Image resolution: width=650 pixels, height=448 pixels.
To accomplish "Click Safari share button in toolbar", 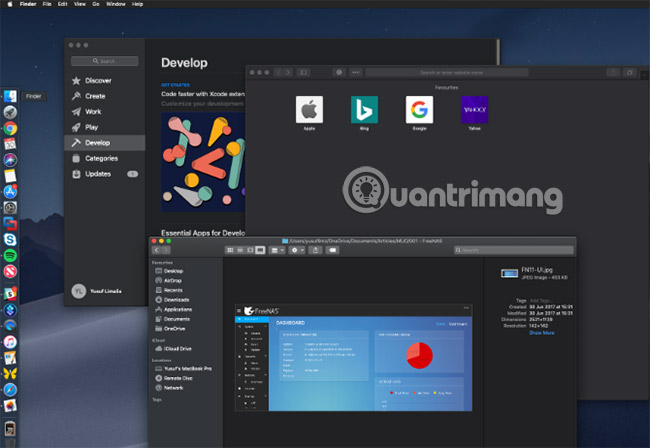I will pos(613,73).
